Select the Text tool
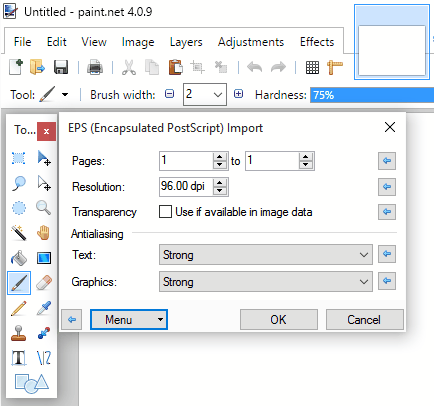Screen dimensions: 434x406 [x=19, y=358]
